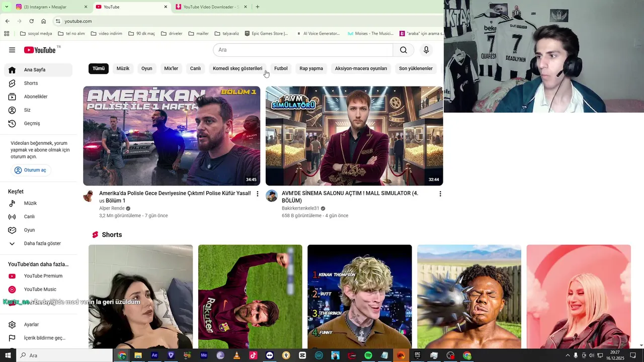Select the Futbol filter chip
This screenshot has height=362, width=644.
pyautogui.click(x=281, y=68)
